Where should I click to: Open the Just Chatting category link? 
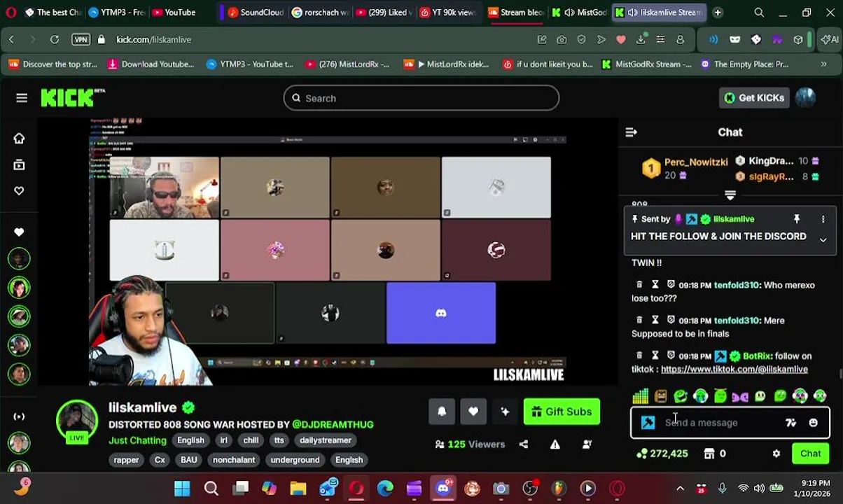137,440
